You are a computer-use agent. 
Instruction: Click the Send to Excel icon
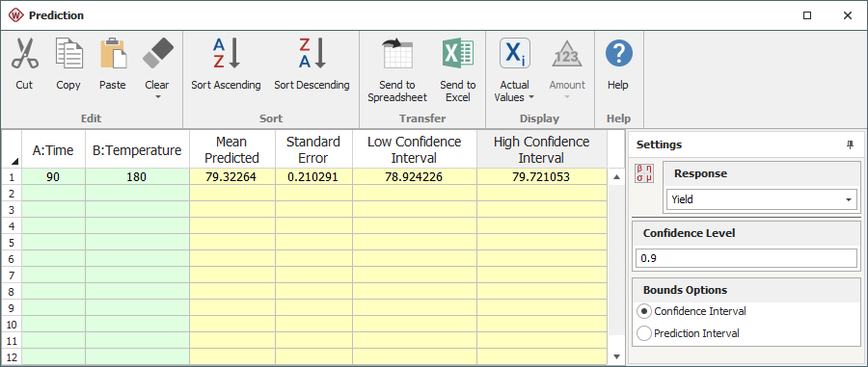458,54
